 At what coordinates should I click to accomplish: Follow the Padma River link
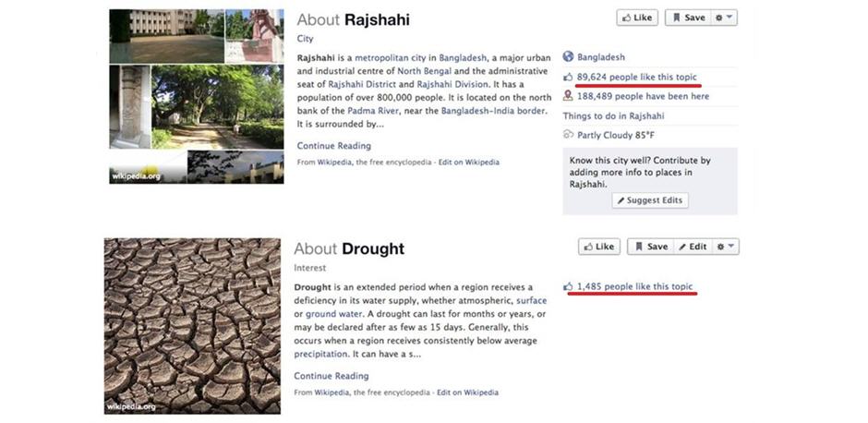(x=374, y=110)
